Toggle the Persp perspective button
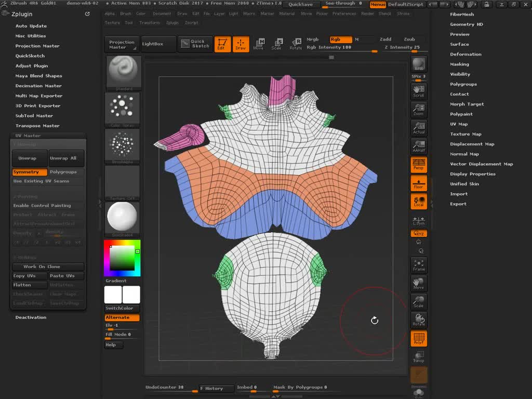Screen dimensions: 532x399 tap(419, 165)
